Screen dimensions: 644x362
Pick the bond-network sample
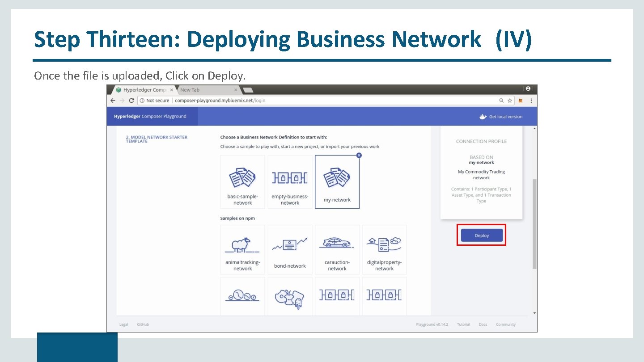point(290,250)
